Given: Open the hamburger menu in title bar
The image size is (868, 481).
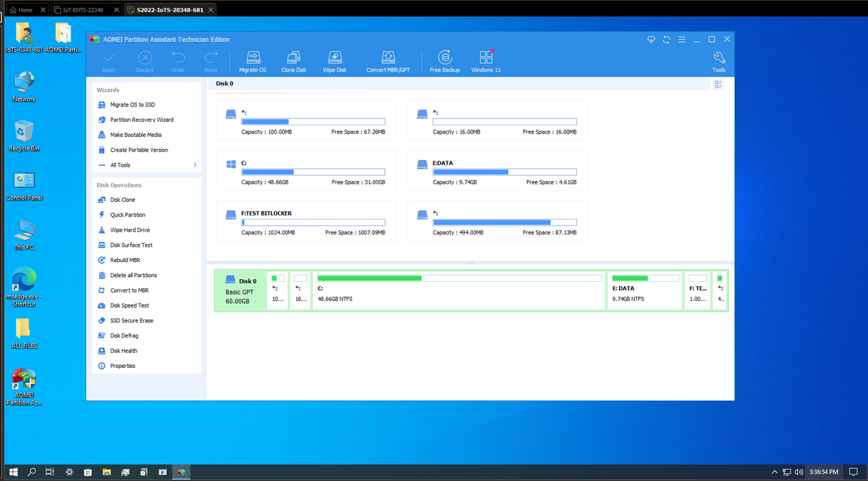Looking at the screenshot, I should pyautogui.click(x=682, y=39).
